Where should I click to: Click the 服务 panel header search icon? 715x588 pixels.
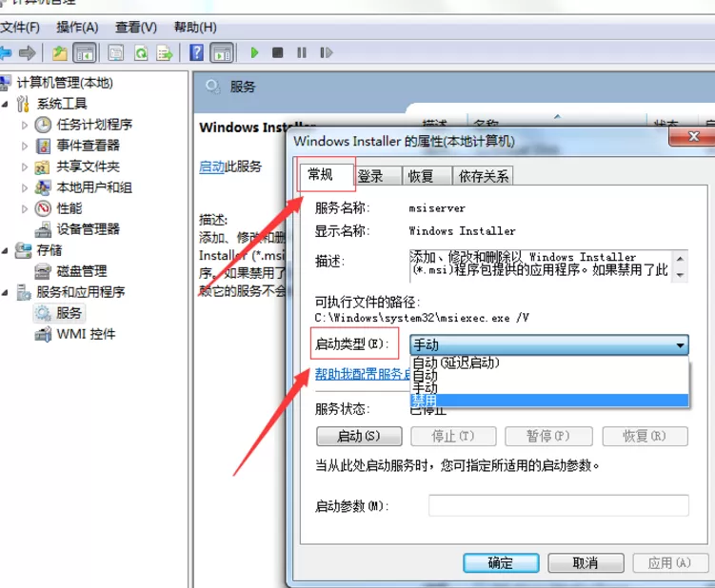(x=212, y=87)
